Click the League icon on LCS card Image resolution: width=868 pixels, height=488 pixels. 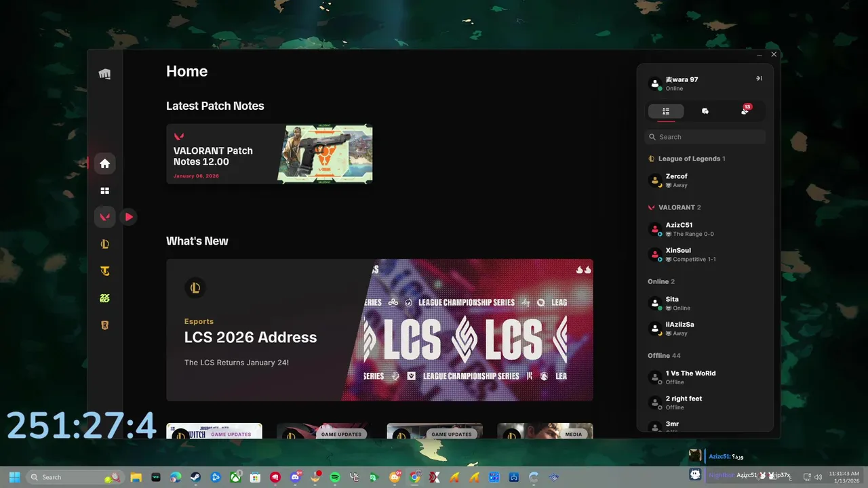click(195, 288)
